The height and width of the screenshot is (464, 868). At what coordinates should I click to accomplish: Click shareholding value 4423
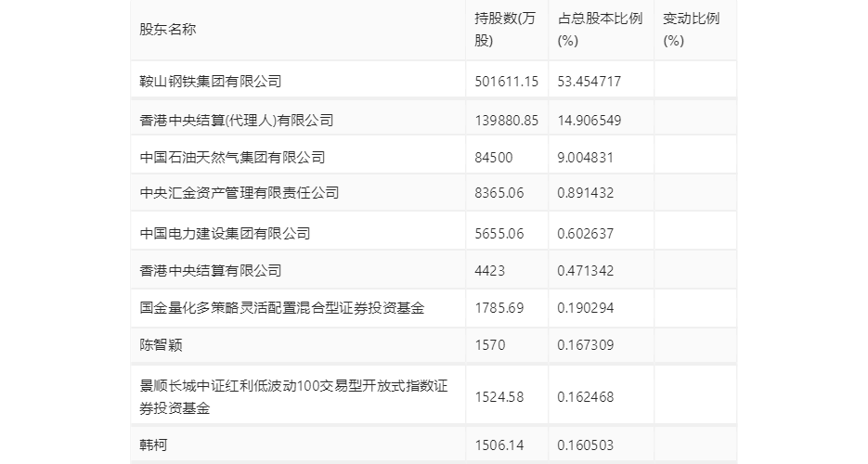490,270
